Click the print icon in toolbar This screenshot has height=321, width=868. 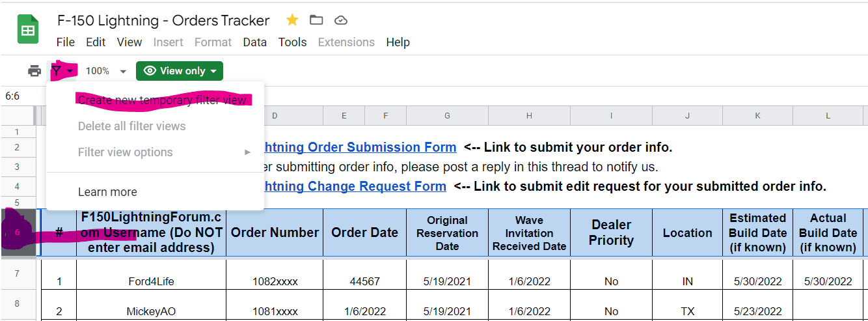coord(34,71)
